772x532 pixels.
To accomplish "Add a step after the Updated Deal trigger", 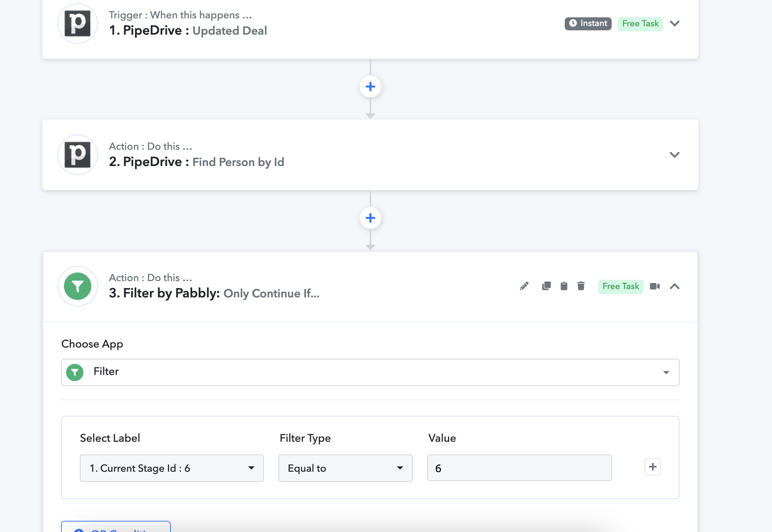I will [x=370, y=87].
